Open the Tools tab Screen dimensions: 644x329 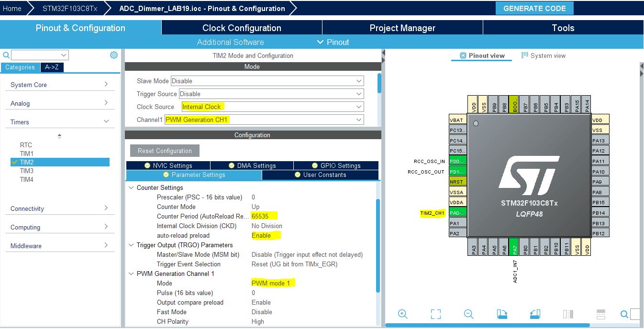(x=563, y=28)
